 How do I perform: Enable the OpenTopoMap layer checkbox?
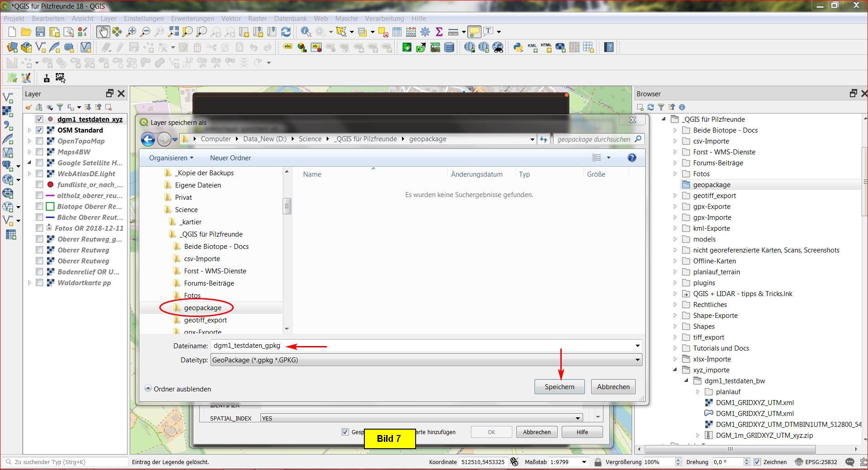pos(39,141)
